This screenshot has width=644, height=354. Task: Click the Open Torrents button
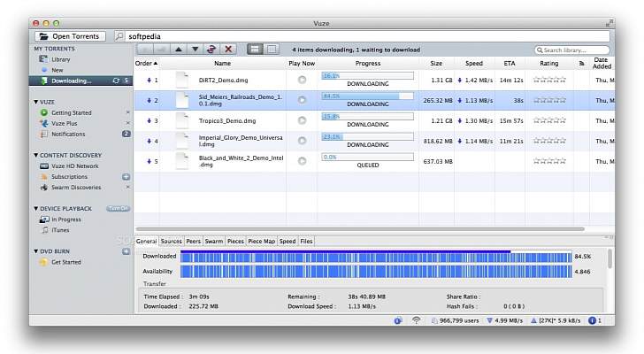pos(71,36)
